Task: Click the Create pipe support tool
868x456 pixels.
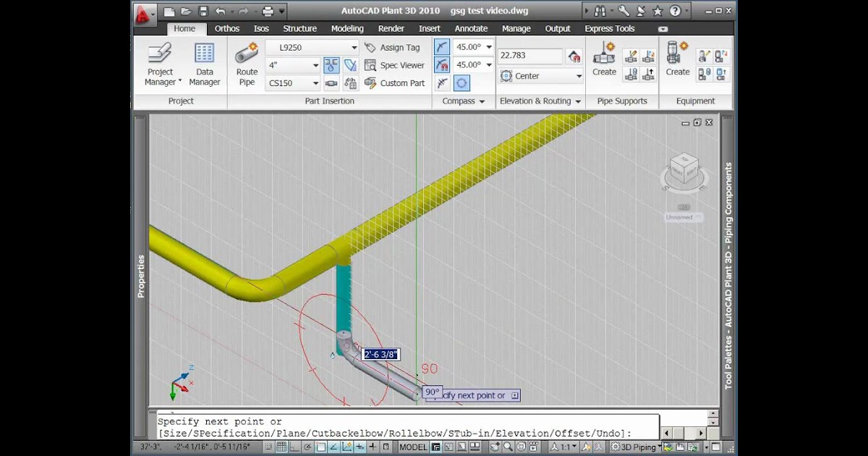Action: 604,59
